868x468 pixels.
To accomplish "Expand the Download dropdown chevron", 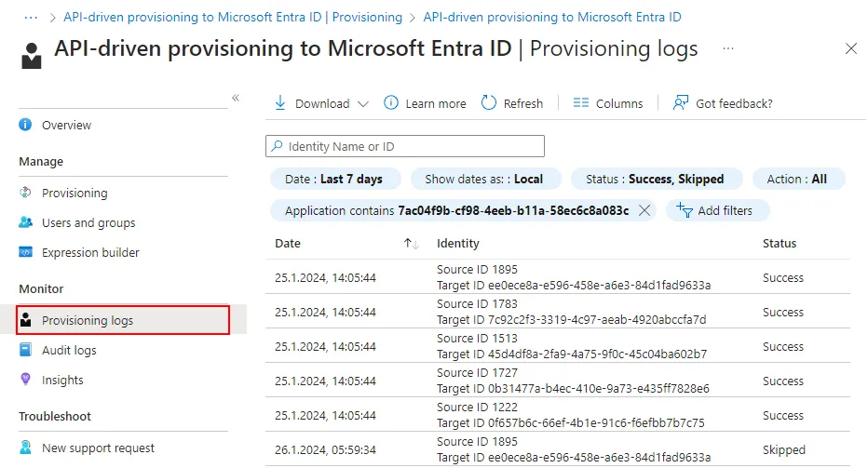I will (363, 104).
